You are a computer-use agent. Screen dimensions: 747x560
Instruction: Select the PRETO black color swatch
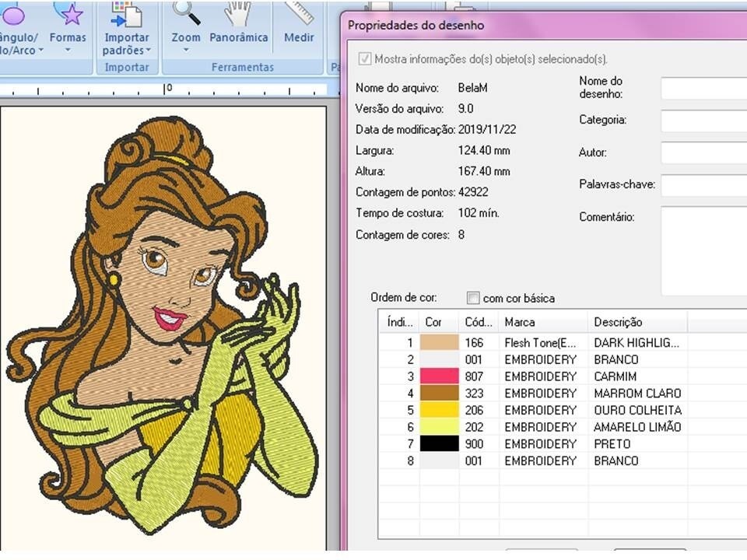click(440, 444)
